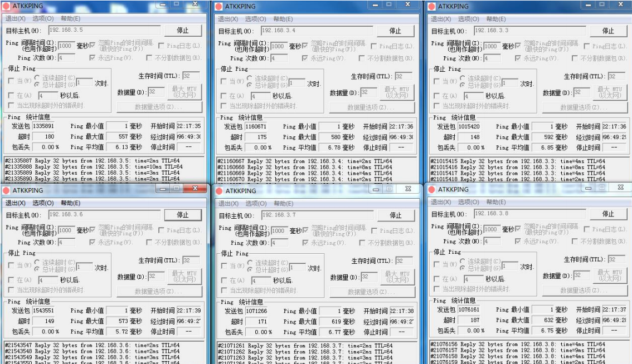Click the ATKKPING title icon of 192.168.3.8 window
Screen dimensions: 632x364
432,189
